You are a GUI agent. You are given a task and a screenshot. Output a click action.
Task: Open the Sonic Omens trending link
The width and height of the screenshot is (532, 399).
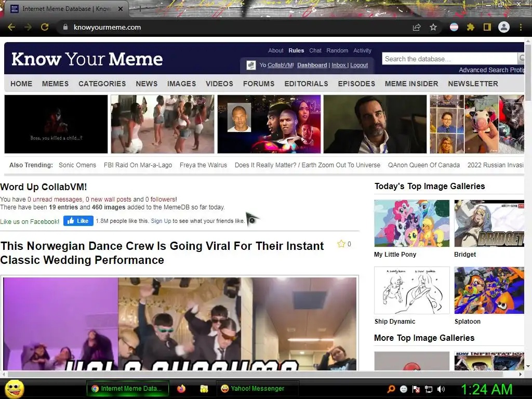pyautogui.click(x=77, y=165)
